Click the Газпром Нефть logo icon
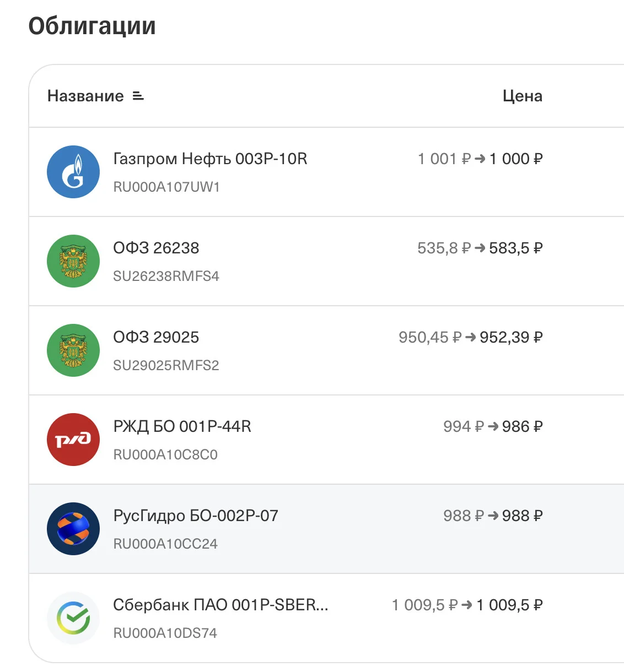 coord(73,172)
